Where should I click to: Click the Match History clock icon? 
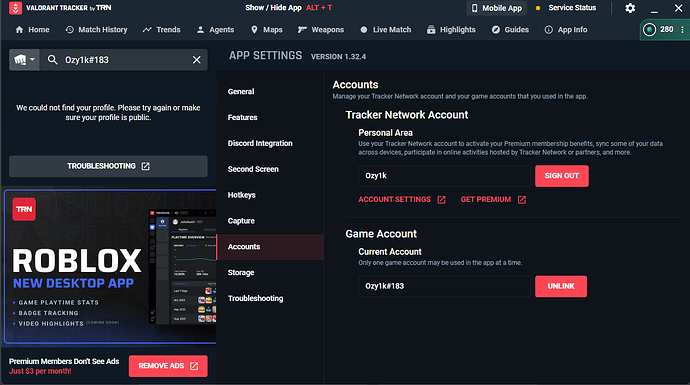(70, 29)
